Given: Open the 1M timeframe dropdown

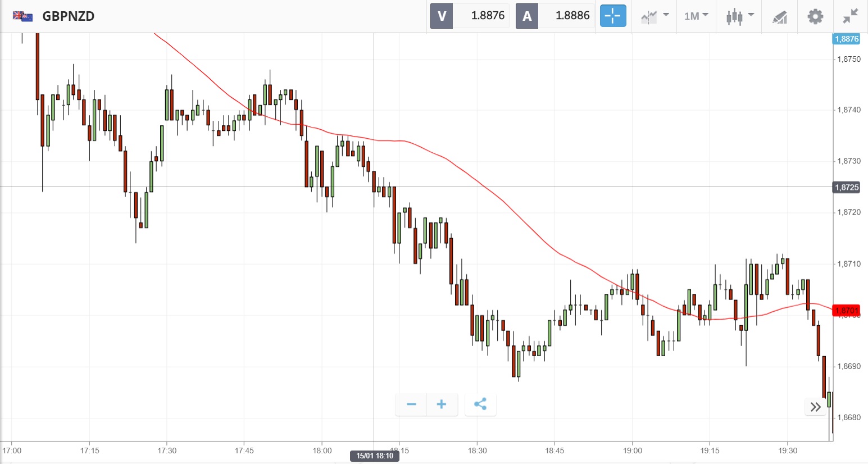Looking at the screenshot, I should tap(696, 16).
